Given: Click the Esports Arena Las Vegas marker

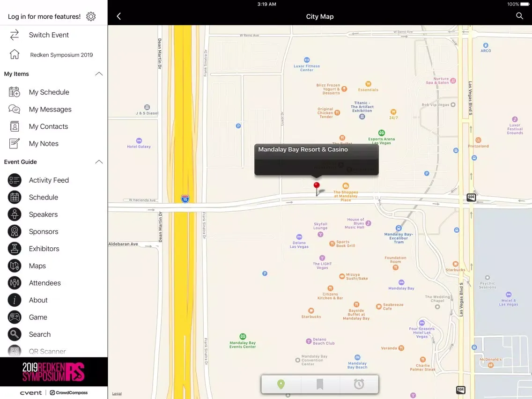Looking at the screenshot, I should click(382, 133).
